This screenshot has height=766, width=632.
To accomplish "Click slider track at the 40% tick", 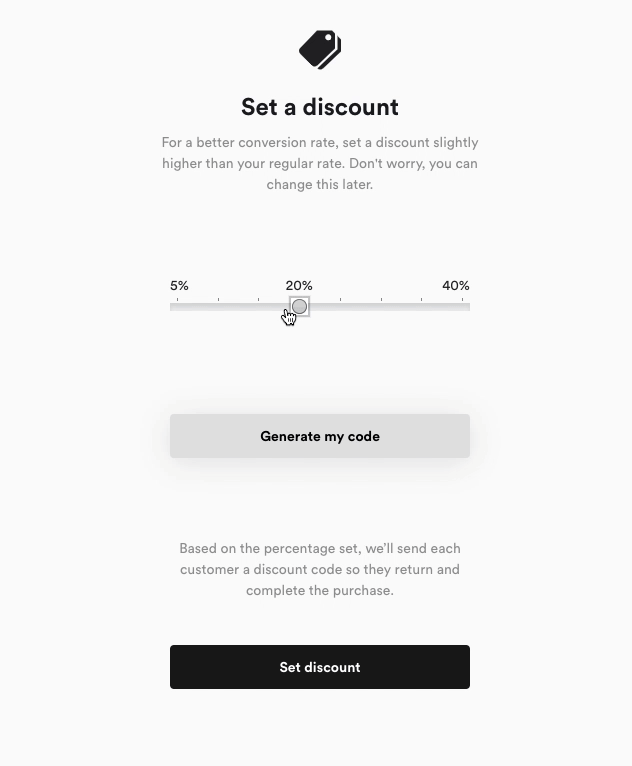I will [x=462, y=306].
